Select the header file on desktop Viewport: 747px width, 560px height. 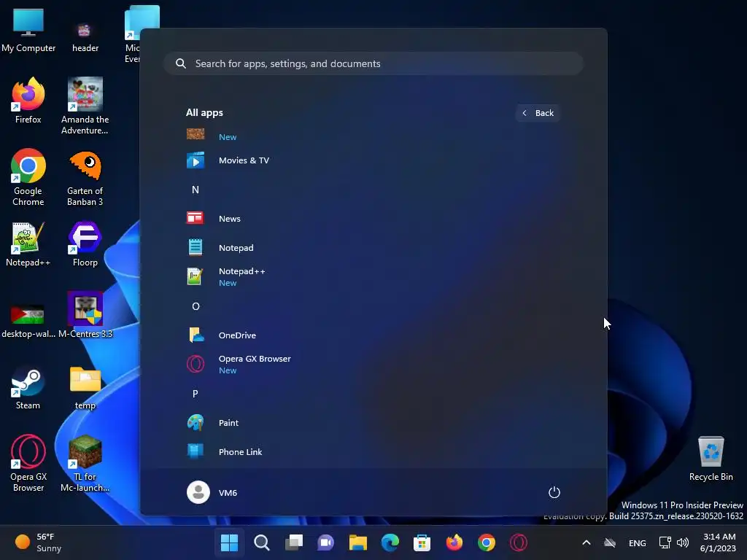tap(85, 36)
